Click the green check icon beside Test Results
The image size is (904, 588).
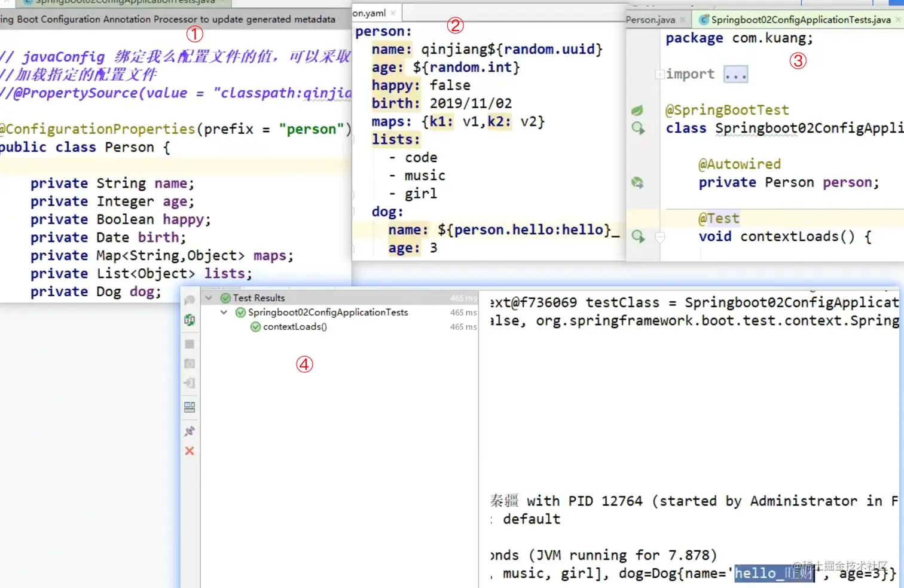coord(225,298)
